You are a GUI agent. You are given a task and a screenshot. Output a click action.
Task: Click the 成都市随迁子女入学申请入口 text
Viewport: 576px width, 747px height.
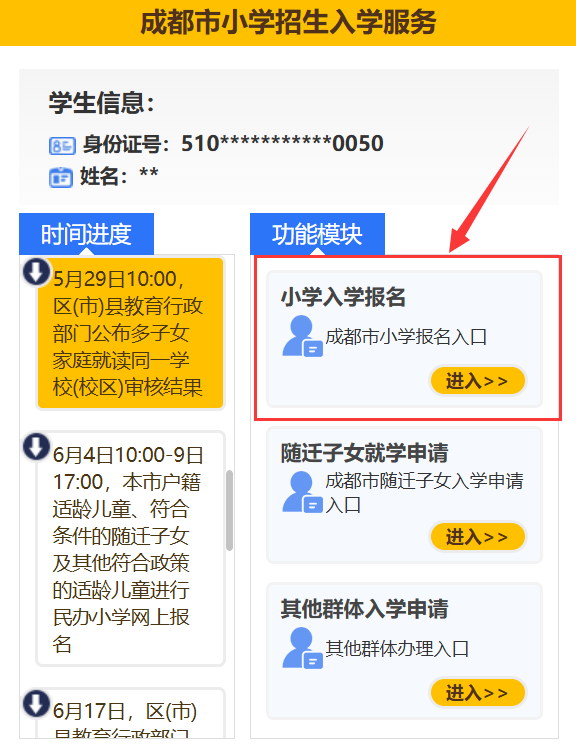(x=424, y=493)
